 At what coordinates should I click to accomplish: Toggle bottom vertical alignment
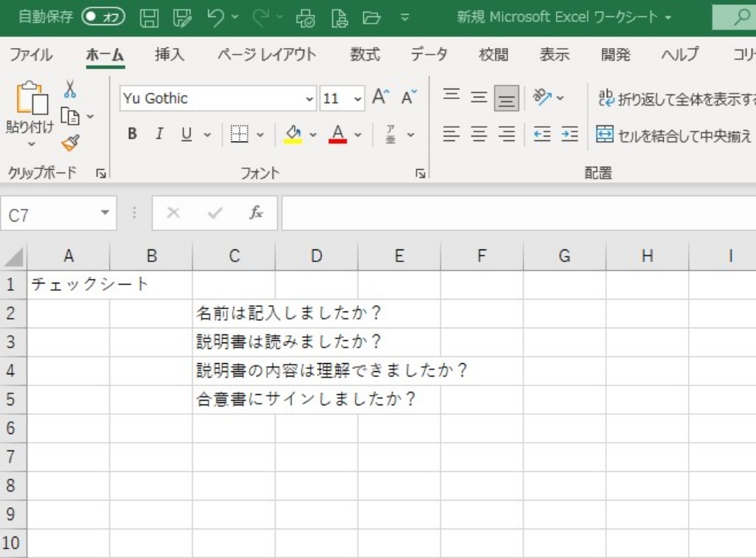[x=506, y=98]
